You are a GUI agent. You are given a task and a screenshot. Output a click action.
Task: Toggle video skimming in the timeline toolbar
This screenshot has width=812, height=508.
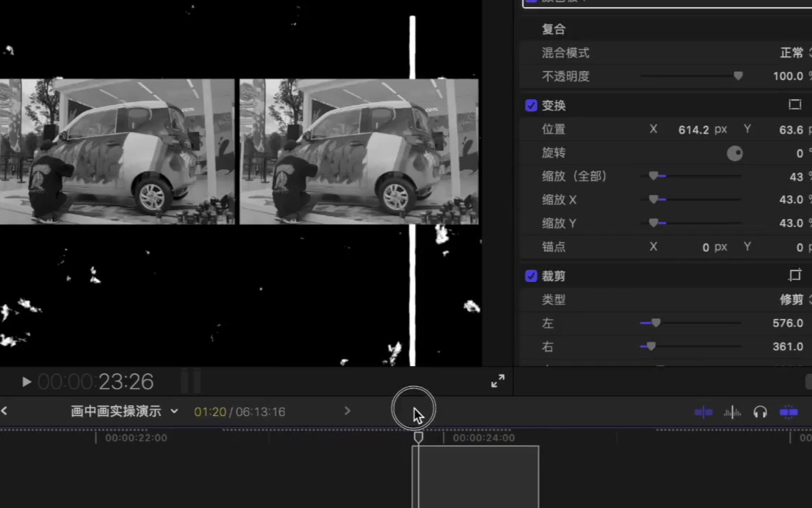(x=703, y=412)
